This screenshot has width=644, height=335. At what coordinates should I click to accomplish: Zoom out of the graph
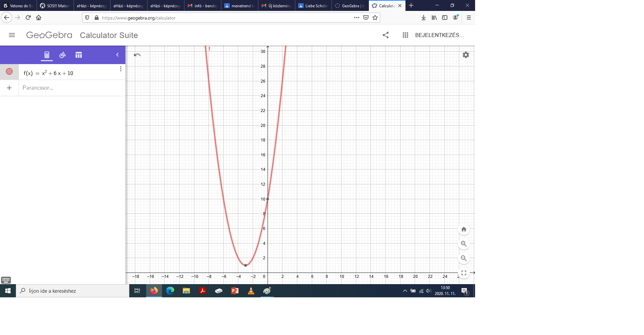pos(464,258)
